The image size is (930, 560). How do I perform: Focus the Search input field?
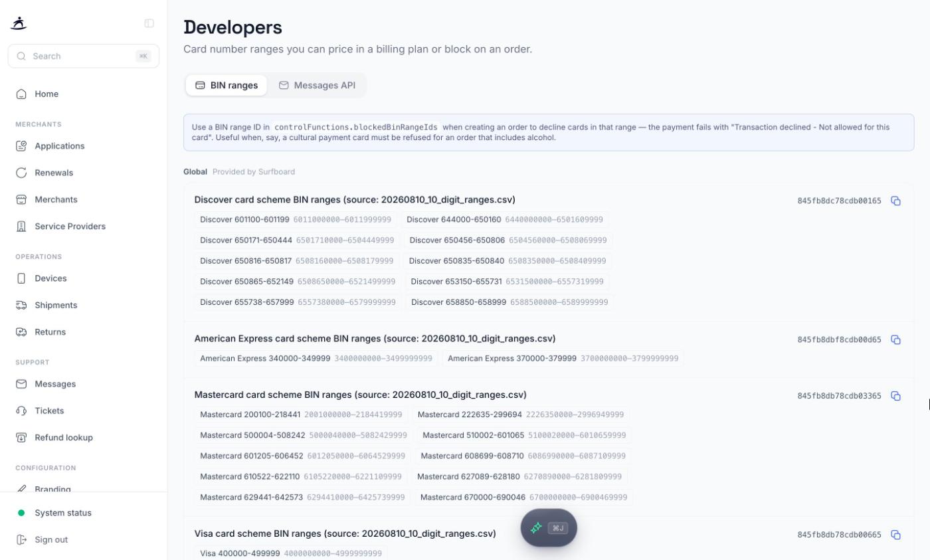pyautogui.click(x=84, y=56)
